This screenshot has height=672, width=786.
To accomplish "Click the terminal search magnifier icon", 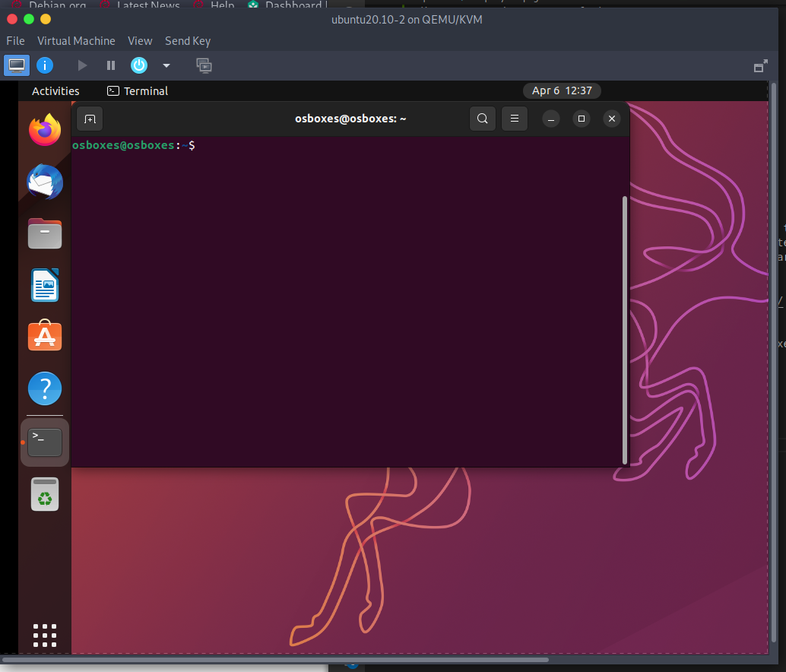I will coord(482,119).
